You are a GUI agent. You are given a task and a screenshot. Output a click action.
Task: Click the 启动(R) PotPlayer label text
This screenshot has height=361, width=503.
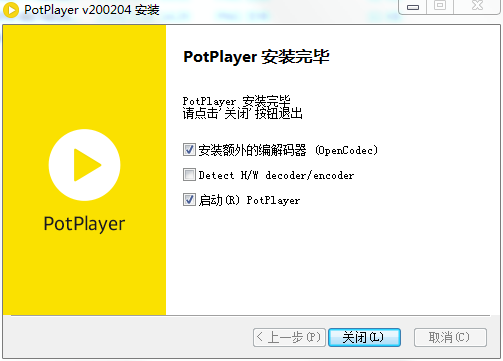point(249,200)
